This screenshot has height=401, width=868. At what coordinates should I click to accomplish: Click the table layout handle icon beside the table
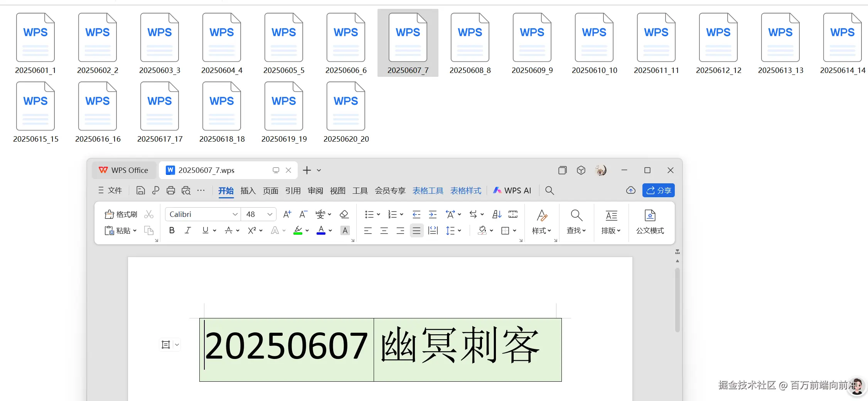[x=166, y=345]
